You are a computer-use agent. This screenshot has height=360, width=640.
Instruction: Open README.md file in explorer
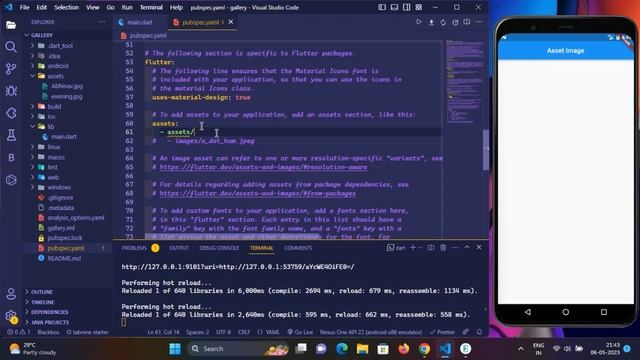click(64, 258)
